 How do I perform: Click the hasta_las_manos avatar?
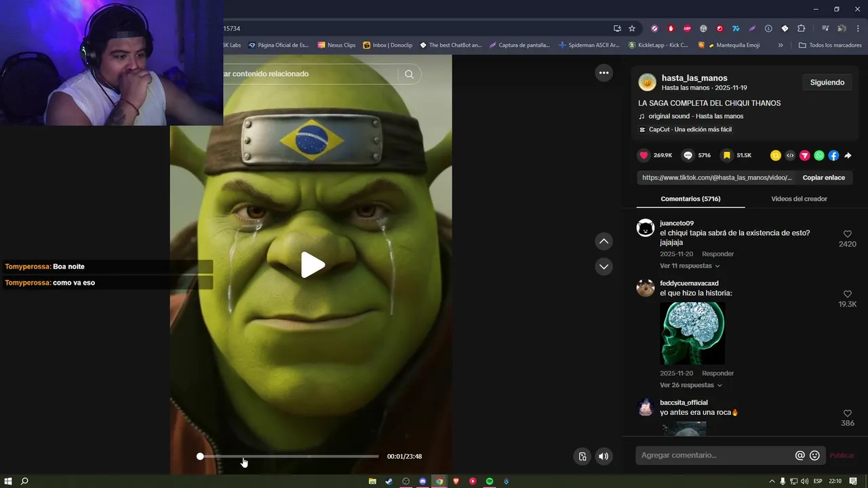click(x=648, y=83)
